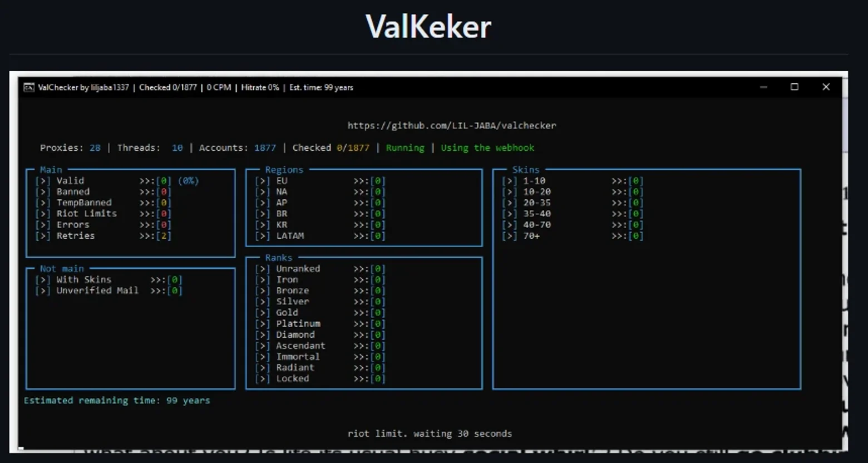Click the github.com/LIL-JABA/valchecker URL

(x=452, y=125)
